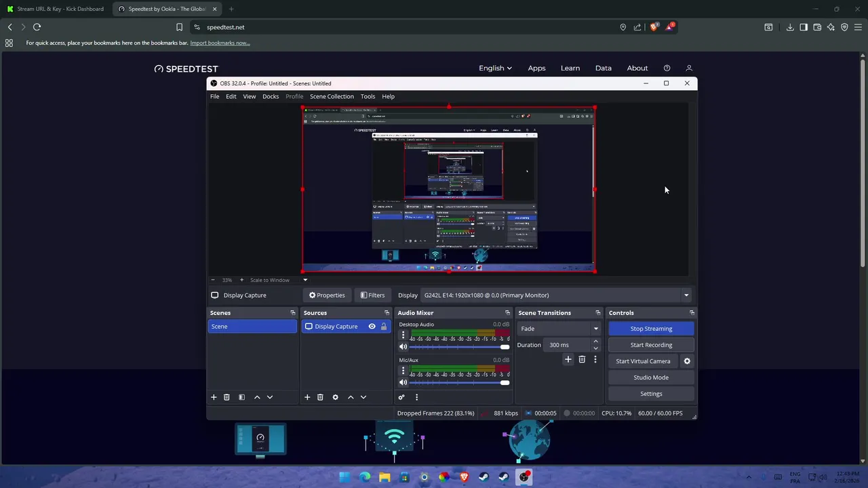Image resolution: width=868 pixels, height=488 pixels.
Task: Add a scene transition with plus icon
Action: coord(568,360)
